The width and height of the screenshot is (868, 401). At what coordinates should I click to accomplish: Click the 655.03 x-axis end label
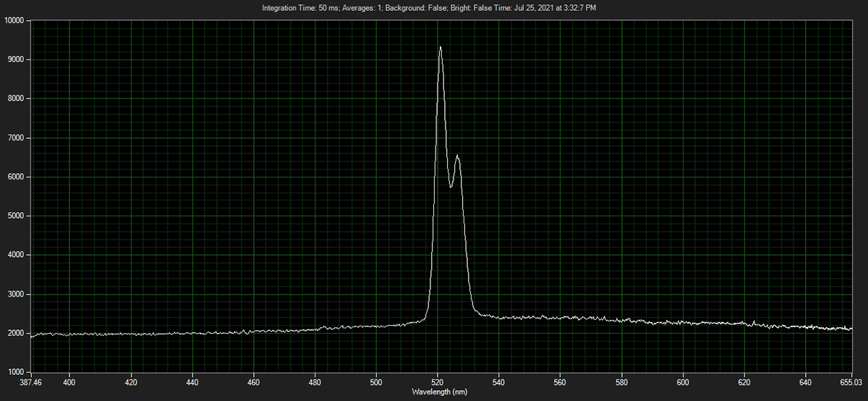[851, 381]
